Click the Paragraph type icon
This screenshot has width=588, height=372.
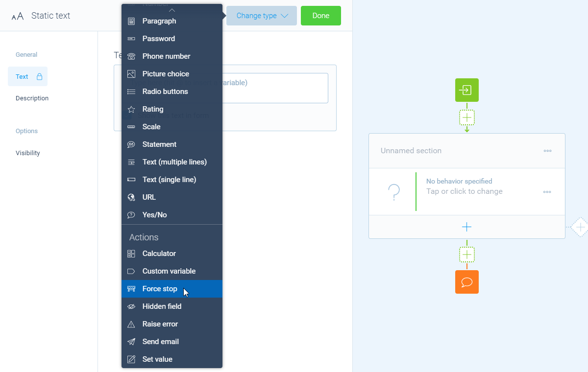coord(131,21)
